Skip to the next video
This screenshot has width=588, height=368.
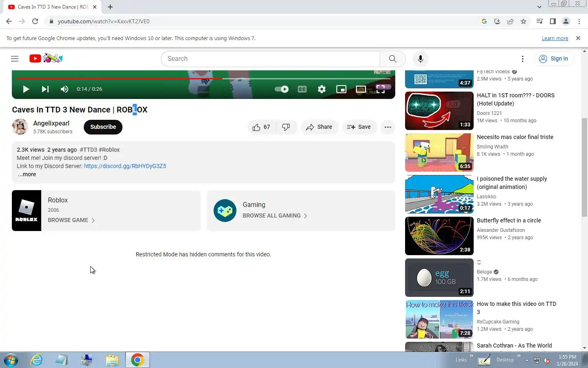45,89
